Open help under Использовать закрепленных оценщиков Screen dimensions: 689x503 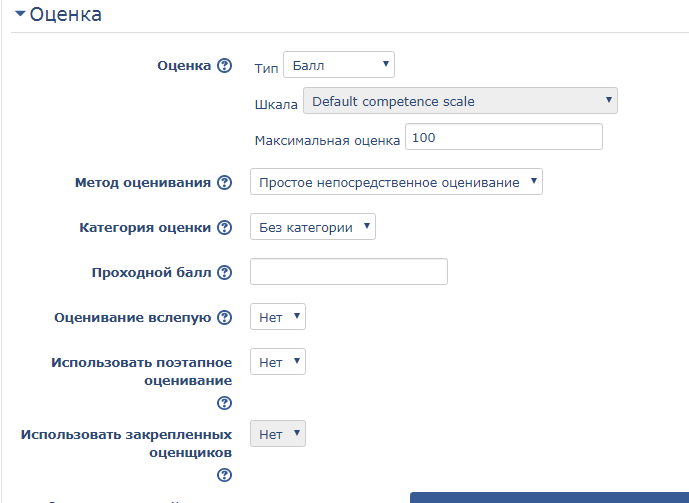click(x=225, y=475)
